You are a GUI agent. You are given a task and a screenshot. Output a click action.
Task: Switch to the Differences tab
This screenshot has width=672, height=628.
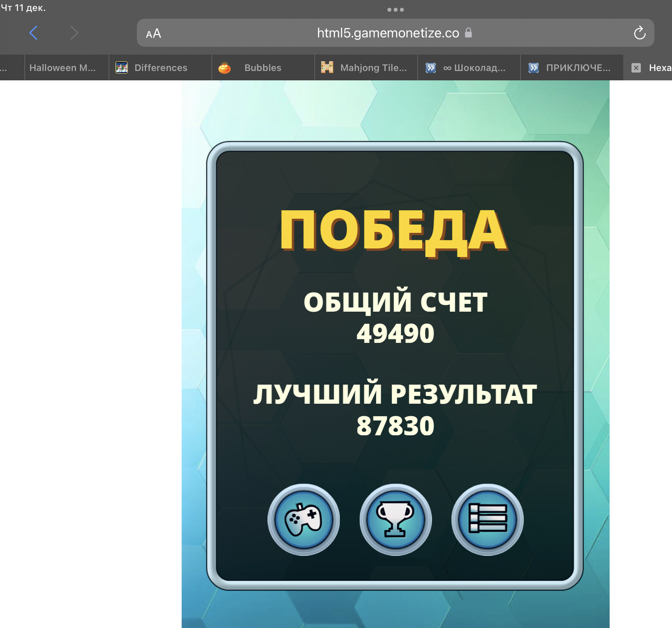point(161,68)
